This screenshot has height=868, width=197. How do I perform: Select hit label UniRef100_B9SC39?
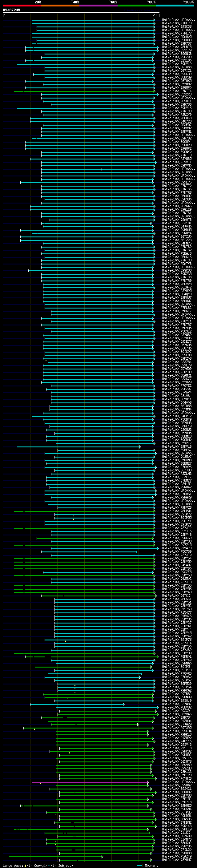coord(177,75)
